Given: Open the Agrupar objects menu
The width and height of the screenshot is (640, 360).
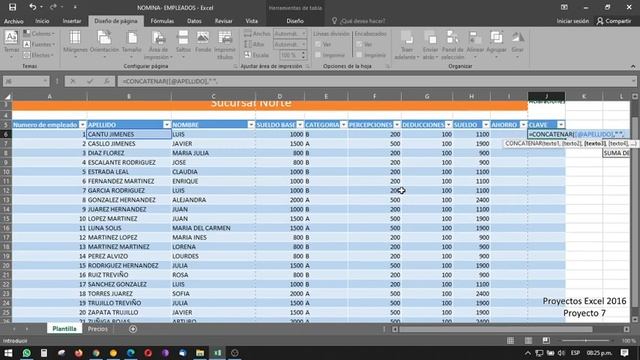Looking at the screenshot, I should tap(496, 45).
